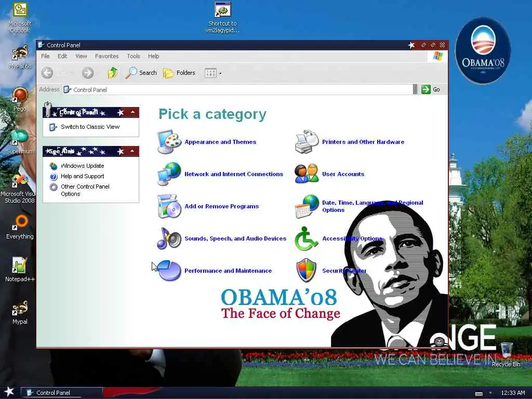Click the Accessibility Options wheelchair icon
The height and width of the screenshot is (399, 532).
305,238
